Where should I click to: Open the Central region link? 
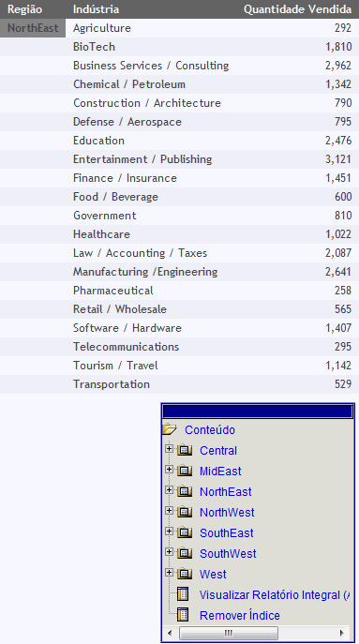218,451
